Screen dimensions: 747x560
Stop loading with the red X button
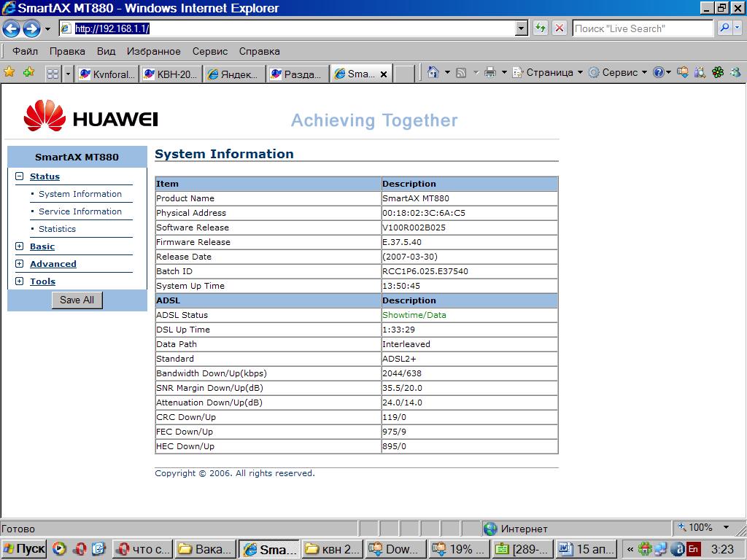pyautogui.click(x=560, y=28)
